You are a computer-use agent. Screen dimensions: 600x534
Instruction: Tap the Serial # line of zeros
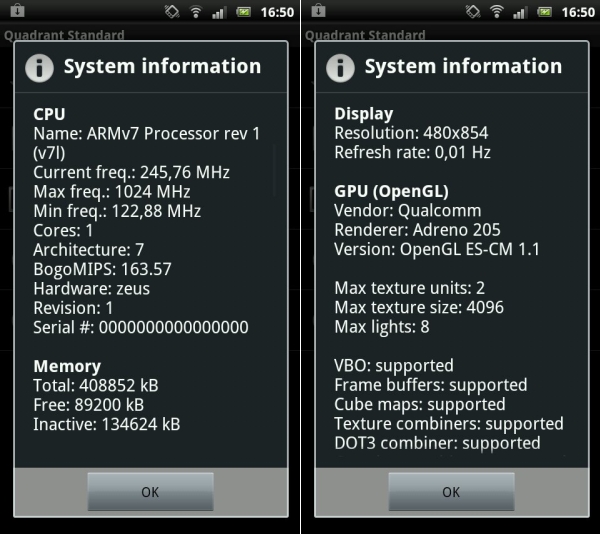pos(141,327)
